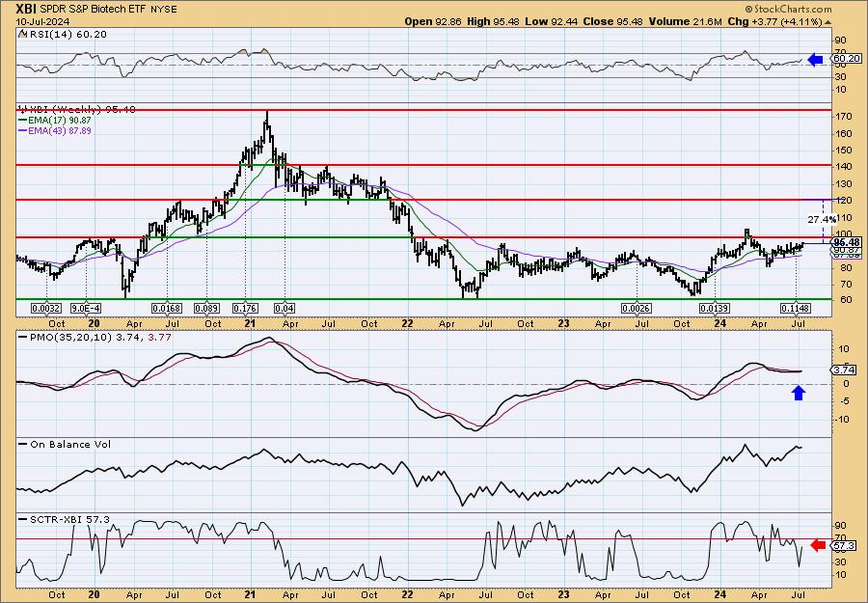The height and width of the screenshot is (603, 868).
Task: Click the 0.089 value box
Action: [207, 309]
